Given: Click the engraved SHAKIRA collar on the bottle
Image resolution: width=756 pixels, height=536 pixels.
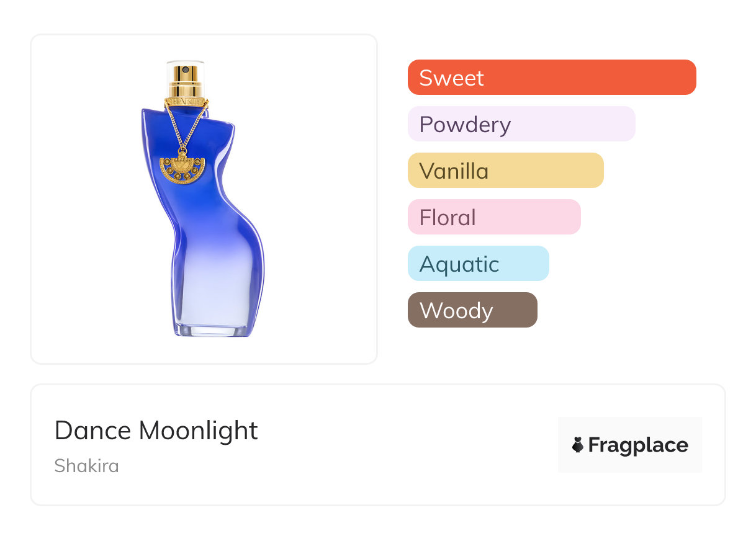Looking at the screenshot, I should [x=185, y=102].
